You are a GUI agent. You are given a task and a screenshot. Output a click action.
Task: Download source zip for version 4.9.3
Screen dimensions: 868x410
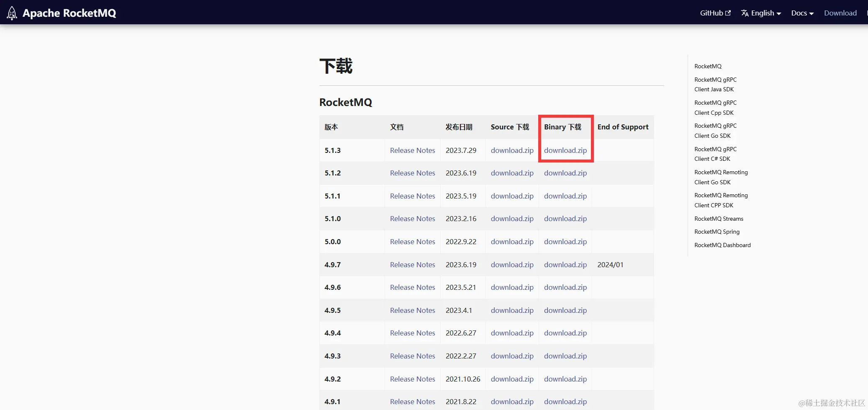512,356
